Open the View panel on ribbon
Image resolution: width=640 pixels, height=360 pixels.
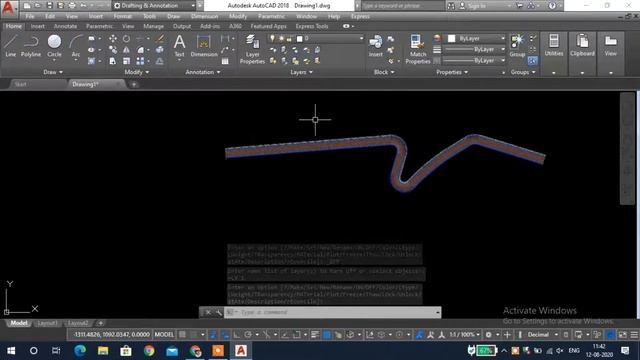pos(611,46)
